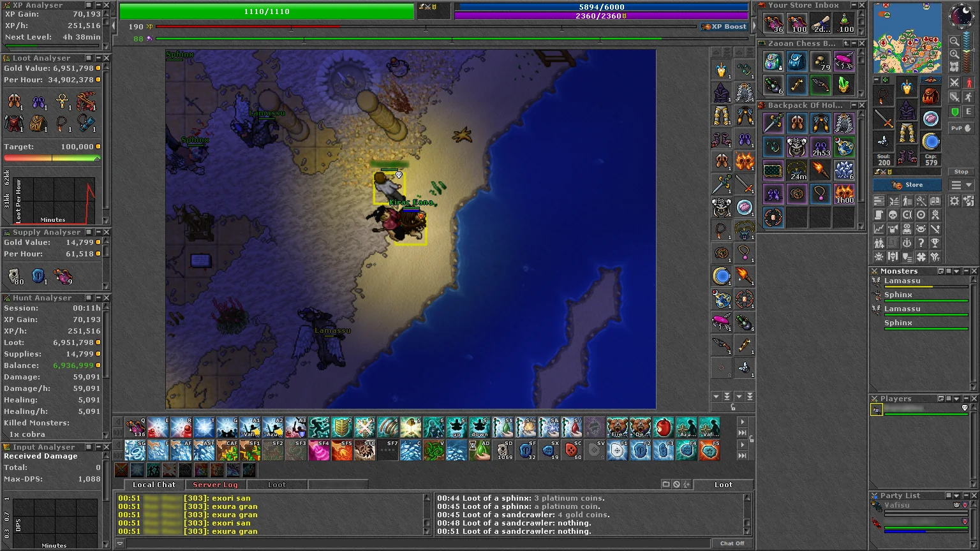The image size is (980, 551).
Task: Click the green 1110/1110 health bar
Action: [x=267, y=11]
